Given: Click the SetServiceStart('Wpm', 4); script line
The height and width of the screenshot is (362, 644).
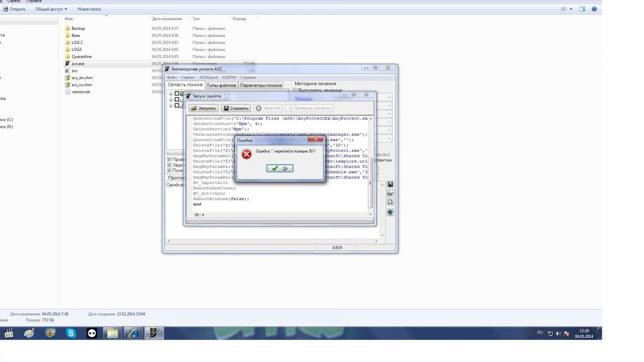Looking at the screenshot, I should [x=228, y=123].
